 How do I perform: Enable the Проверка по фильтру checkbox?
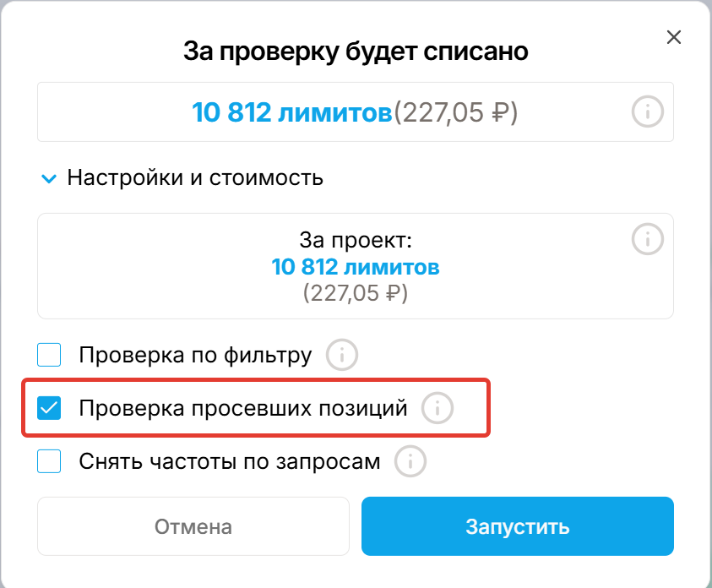[50, 355]
